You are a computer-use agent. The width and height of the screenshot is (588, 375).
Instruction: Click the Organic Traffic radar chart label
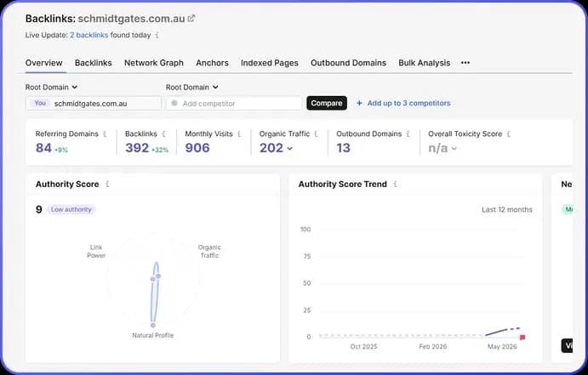click(209, 252)
